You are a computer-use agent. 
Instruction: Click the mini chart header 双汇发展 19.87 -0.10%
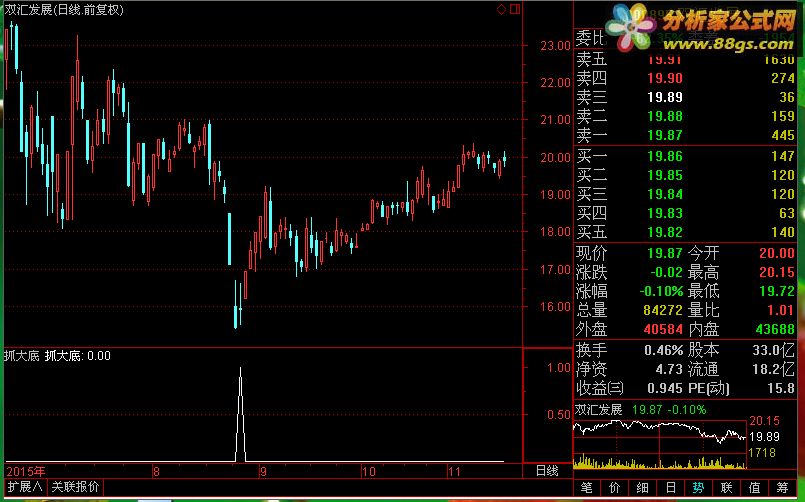[x=640, y=410]
